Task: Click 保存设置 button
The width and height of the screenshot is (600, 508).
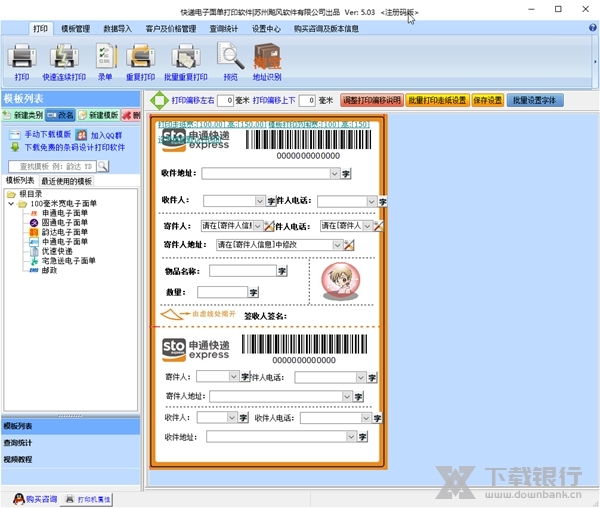Action: tap(488, 100)
